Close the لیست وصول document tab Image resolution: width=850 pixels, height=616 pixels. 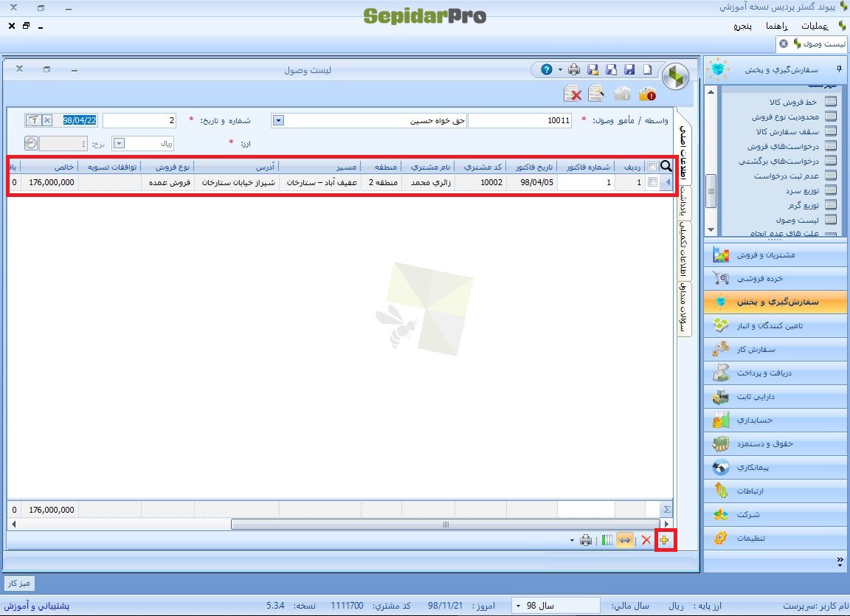pyautogui.click(x=784, y=44)
